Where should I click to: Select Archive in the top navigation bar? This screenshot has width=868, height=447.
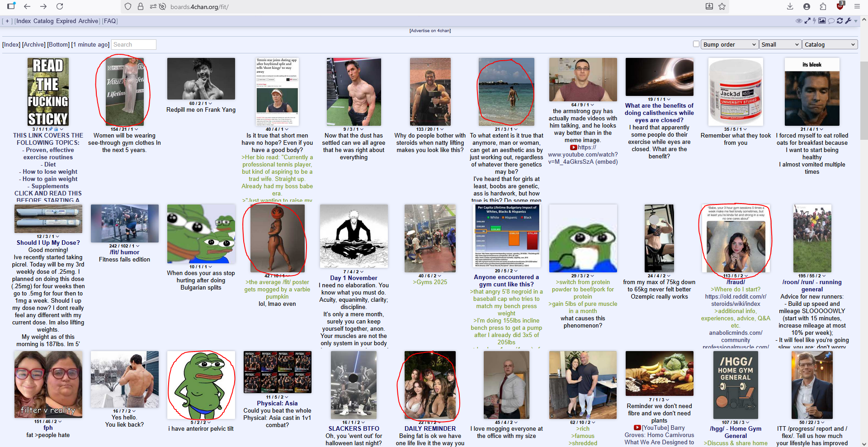(88, 21)
